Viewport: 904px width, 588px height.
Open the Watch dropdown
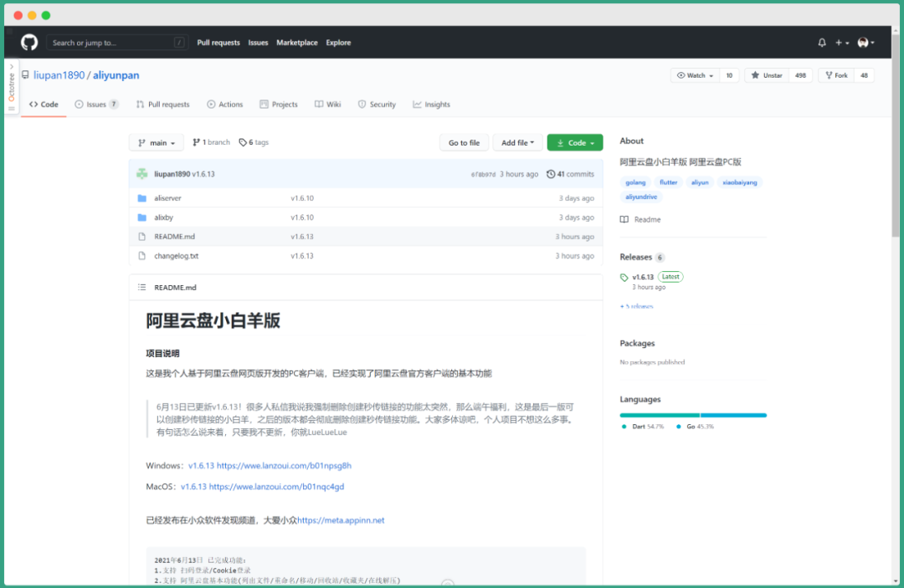coord(696,75)
